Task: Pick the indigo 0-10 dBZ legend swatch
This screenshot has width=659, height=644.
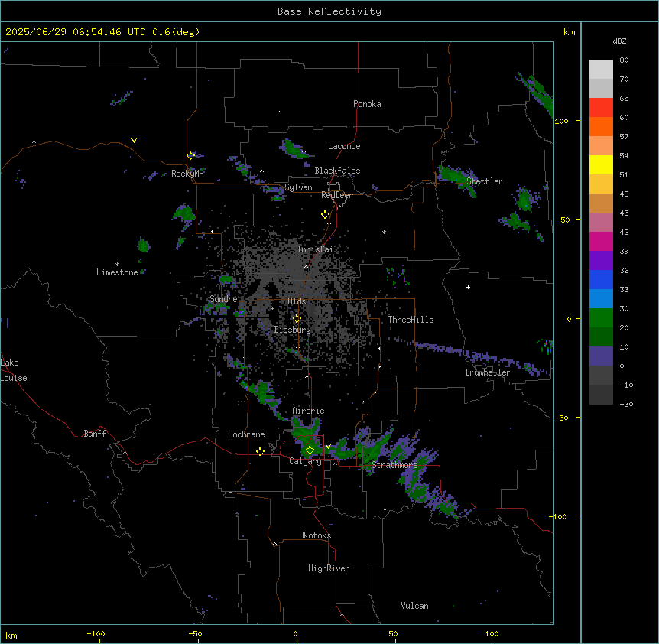Action: pos(601,356)
